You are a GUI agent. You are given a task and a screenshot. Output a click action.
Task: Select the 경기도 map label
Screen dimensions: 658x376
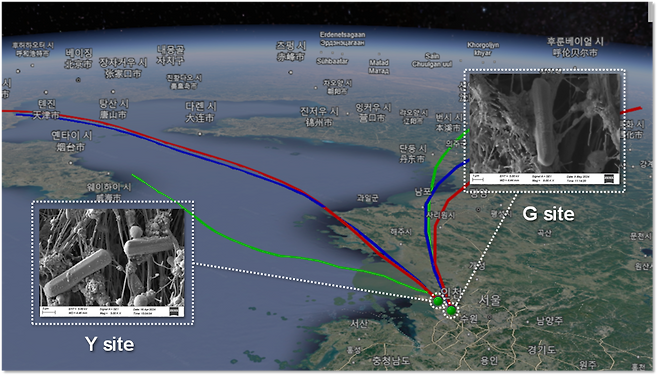[x=541, y=349]
